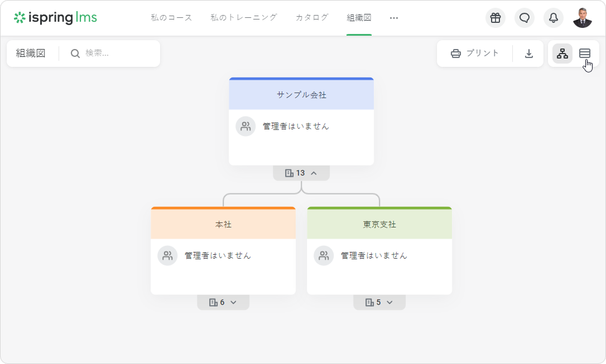
Task: Open the notifications bell
Action: click(x=554, y=18)
